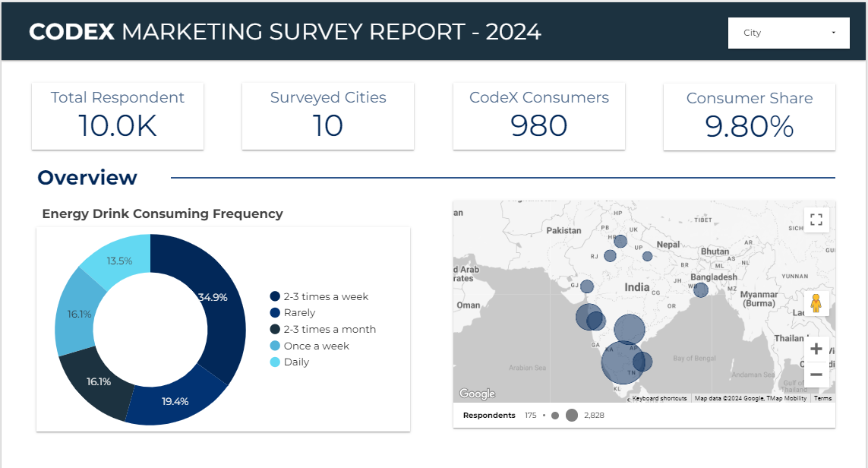
Task: Select the CodeX Consumers scorecard
Action: [x=538, y=116]
